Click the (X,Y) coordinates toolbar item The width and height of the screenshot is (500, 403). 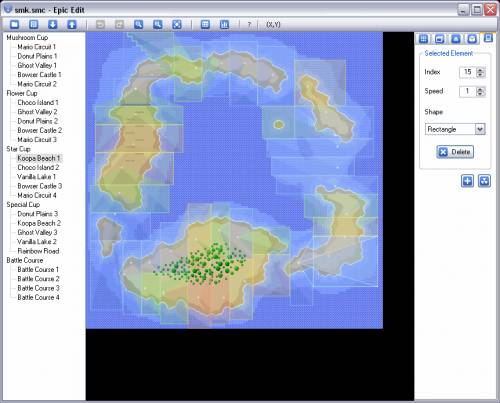[x=273, y=25]
